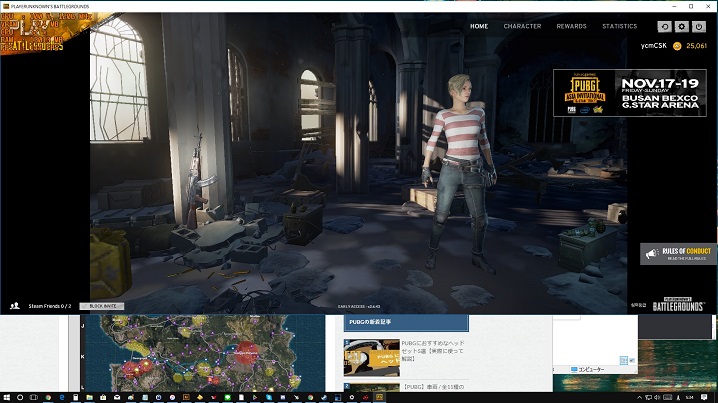This screenshot has width=718, height=403.
Task: Open the Calculator taskbar icon
Action: tap(76, 398)
